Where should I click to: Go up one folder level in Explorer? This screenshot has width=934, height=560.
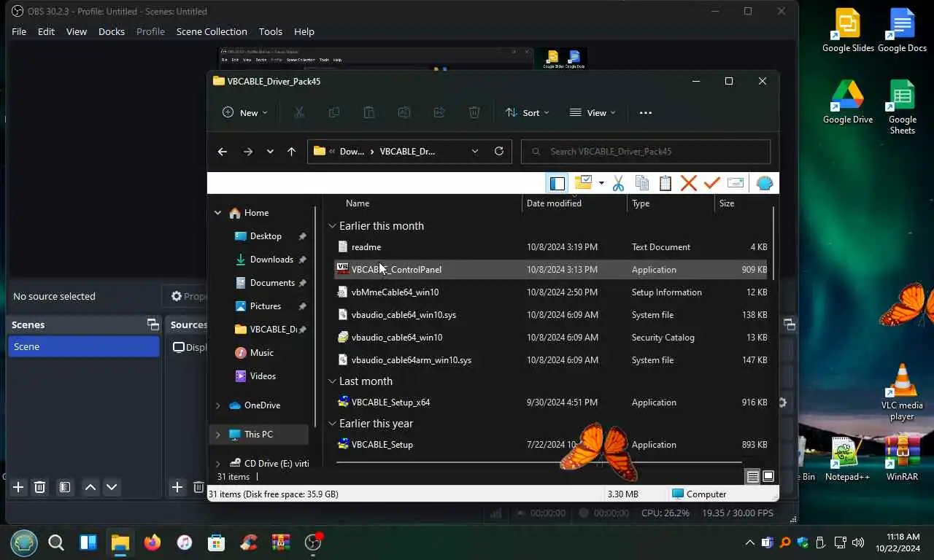coord(291,152)
